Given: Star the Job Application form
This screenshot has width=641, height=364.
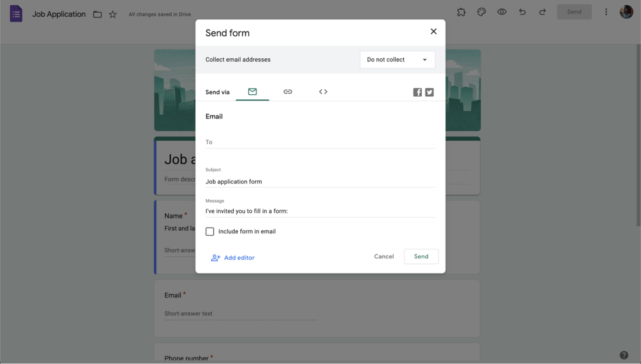Looking at the screenshot, I should point(113,14).
